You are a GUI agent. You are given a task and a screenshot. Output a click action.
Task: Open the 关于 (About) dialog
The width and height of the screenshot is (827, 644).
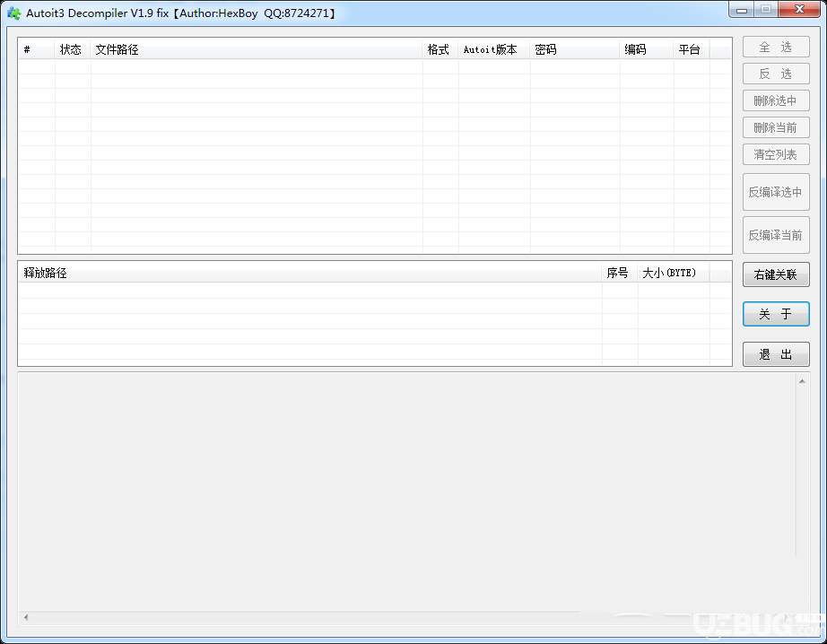click(x=776, y=314)
